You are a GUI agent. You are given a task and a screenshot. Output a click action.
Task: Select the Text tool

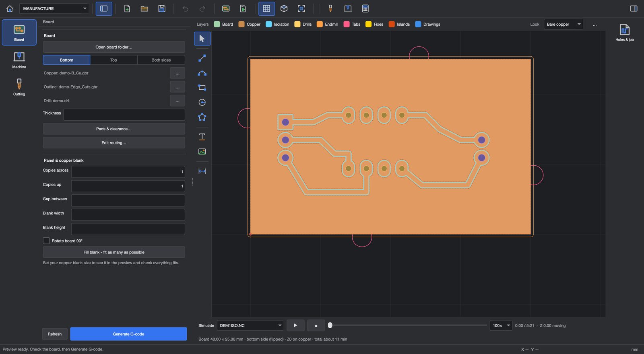click(202, 137)
